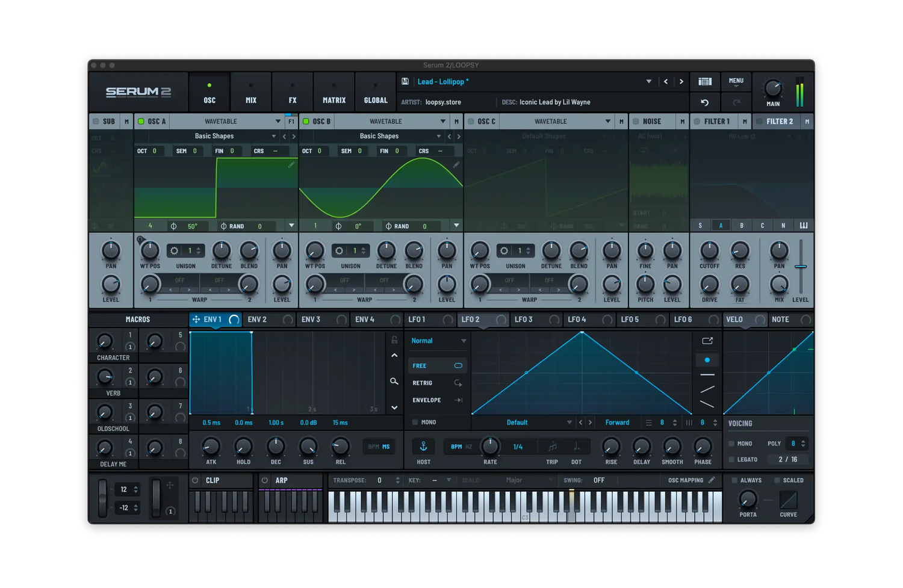Click the LFO Forward direction button

pyautogui.click(x=617, y=422)
